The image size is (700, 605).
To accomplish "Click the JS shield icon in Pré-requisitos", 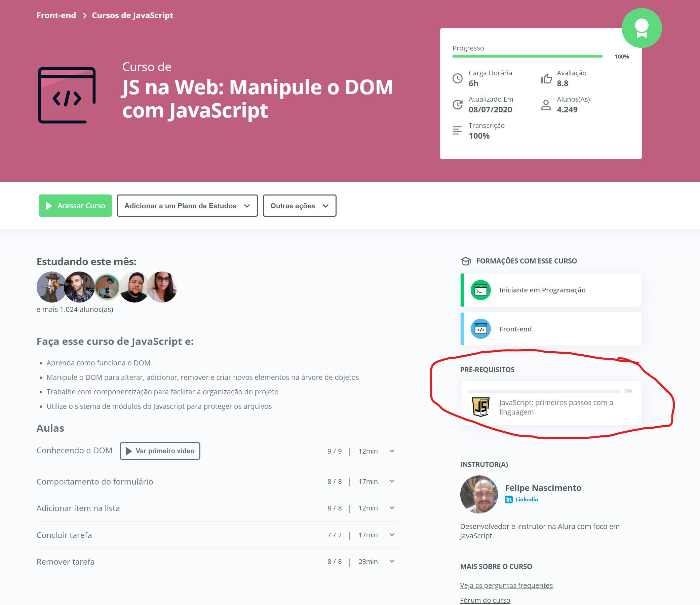I will click(x=481, y=407).
